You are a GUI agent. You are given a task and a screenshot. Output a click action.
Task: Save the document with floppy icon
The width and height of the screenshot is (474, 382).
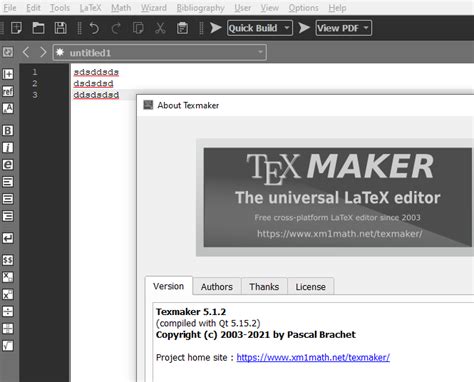[x=60, y=28]
